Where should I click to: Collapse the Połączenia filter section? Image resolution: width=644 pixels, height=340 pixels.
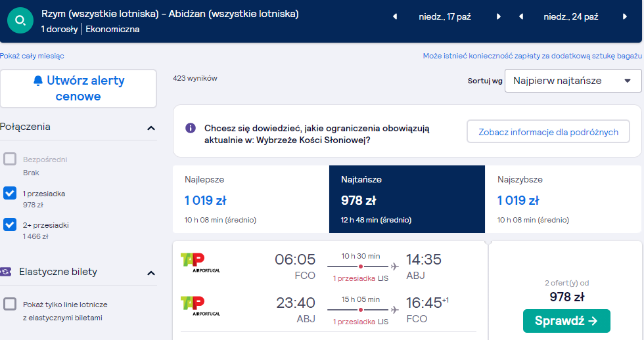tap(151, 129)
